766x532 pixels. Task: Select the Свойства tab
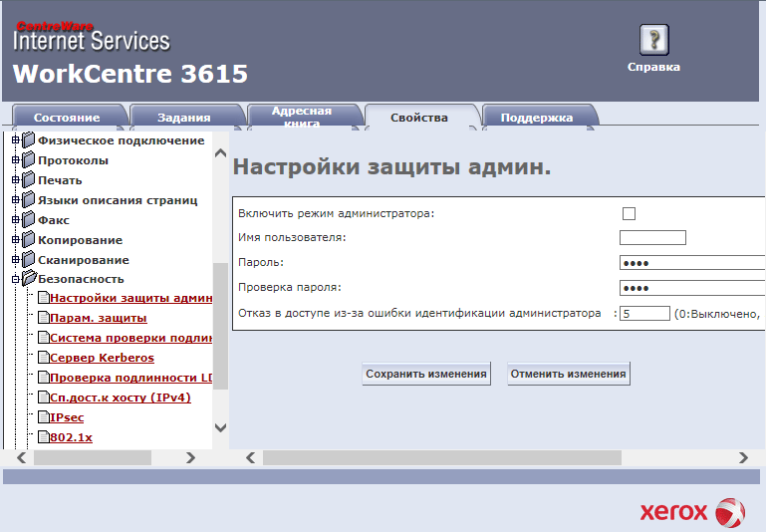point(419,118)
